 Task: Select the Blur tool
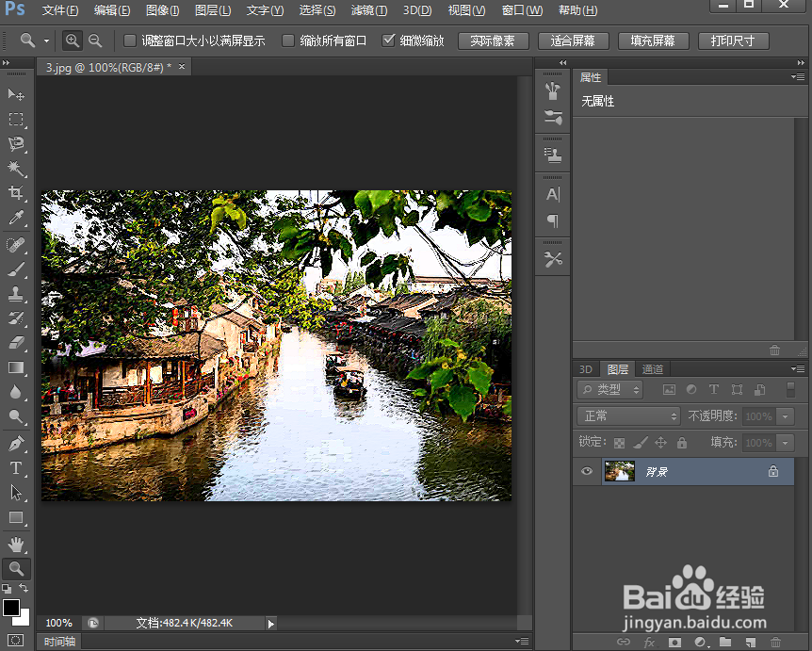(16, 392)
